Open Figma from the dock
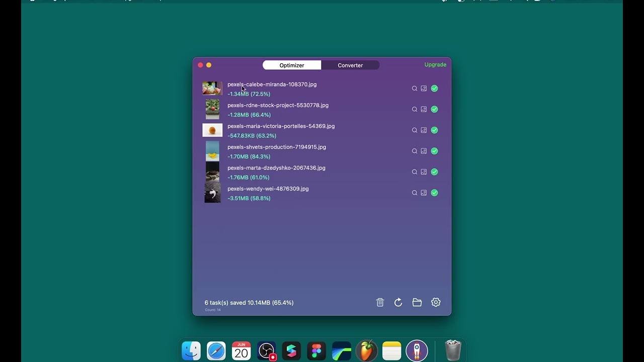 point(316,351)
